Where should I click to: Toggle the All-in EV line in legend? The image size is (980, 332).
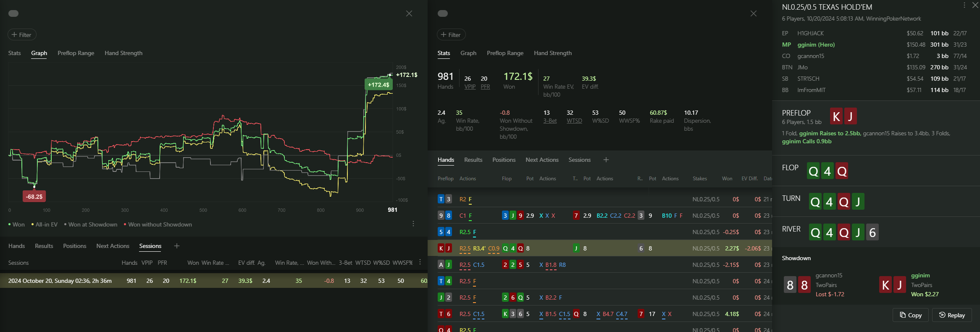tap(45, 224)
